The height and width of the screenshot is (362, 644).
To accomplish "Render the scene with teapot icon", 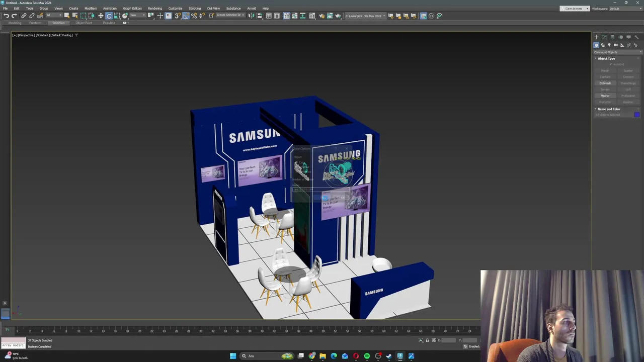I will 338,16.
